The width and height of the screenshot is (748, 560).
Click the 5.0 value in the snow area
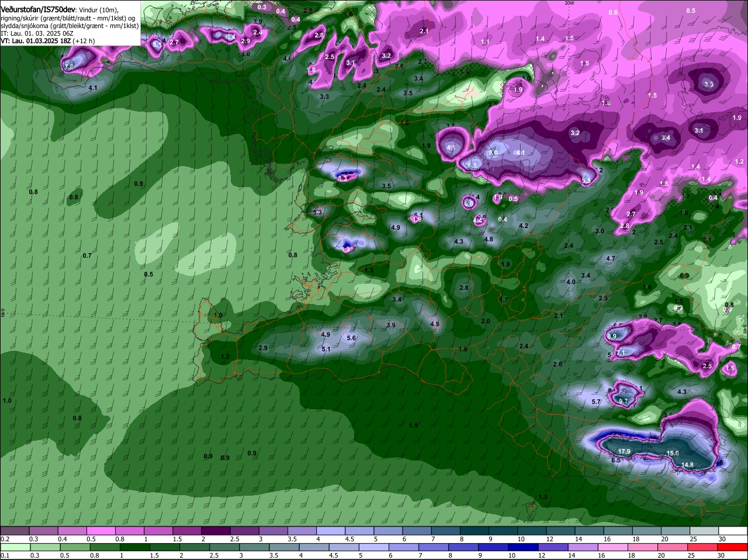(x=493, y=153)
